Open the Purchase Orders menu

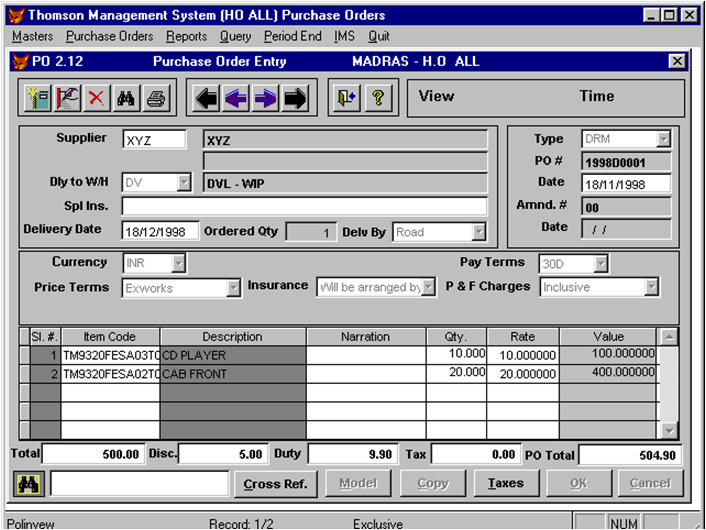pos(109,36)
